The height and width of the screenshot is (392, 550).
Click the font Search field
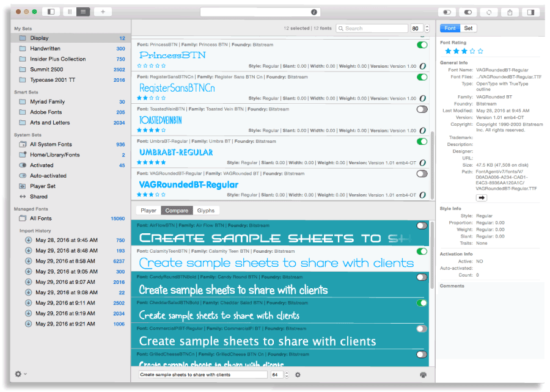coord(373,28)
